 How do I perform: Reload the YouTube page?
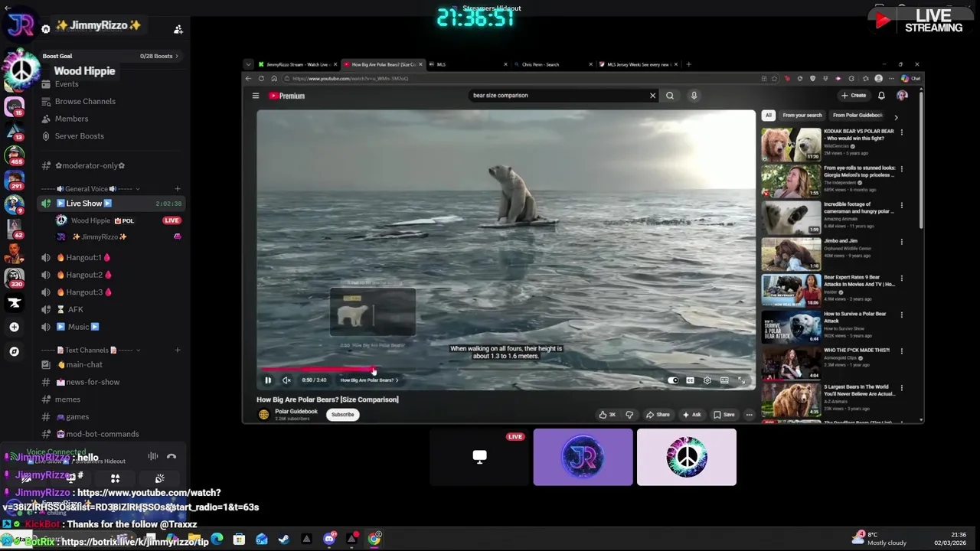[261, 78]
